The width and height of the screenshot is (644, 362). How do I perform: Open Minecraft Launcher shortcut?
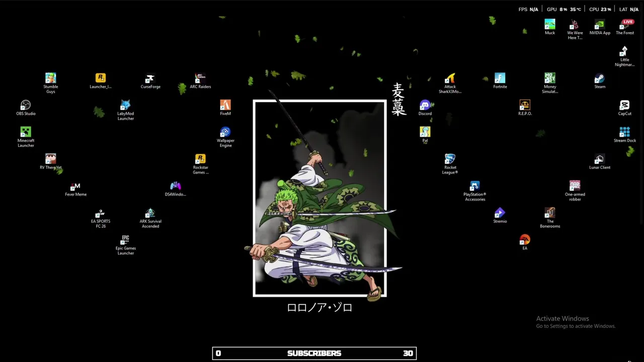[x=26, y=137]
